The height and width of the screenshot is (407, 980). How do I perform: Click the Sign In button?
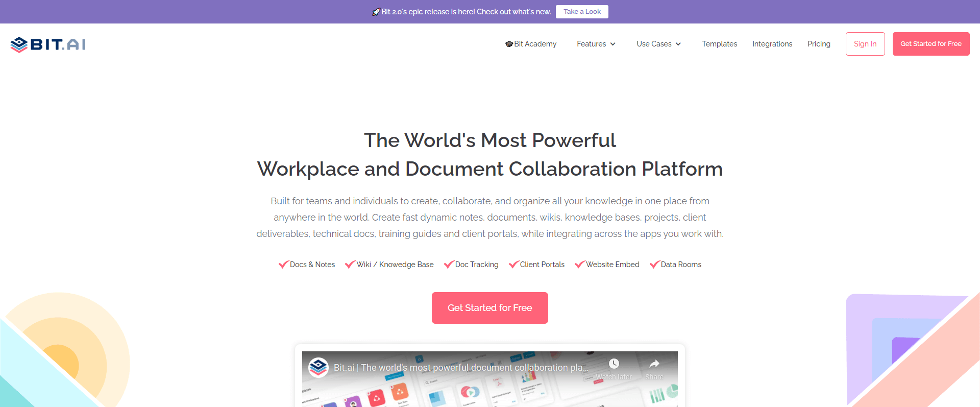[865, 44]
